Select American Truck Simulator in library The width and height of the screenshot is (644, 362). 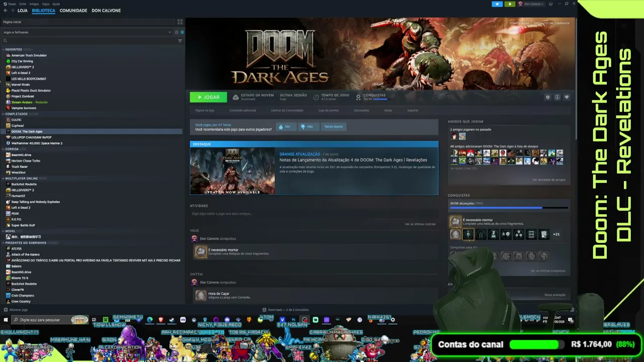29,55
